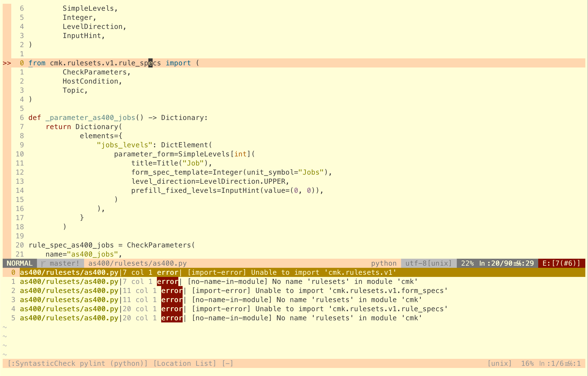The image size is (588, 376).
Task: Click the >> error sign in the gutter
Action: click(x=7, y=63)
